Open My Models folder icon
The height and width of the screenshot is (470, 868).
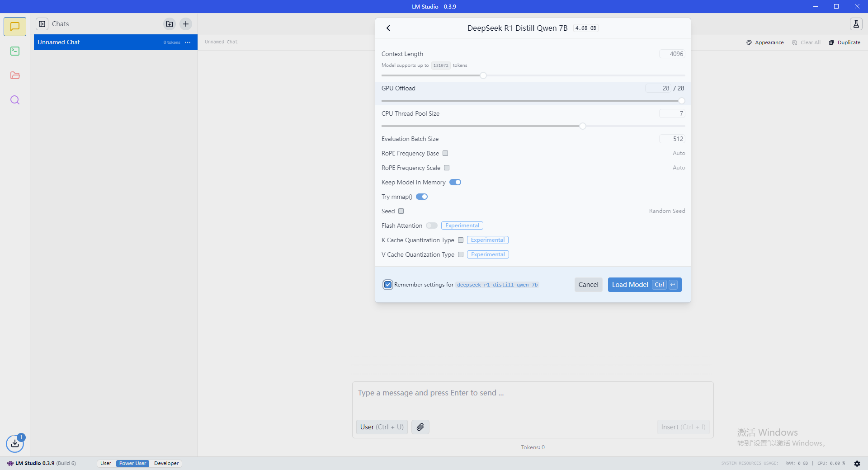click(15, 75)
